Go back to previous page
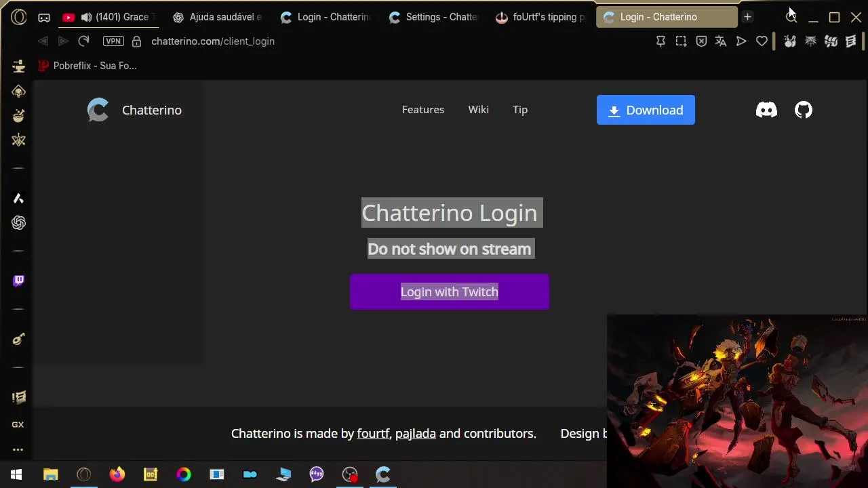This screenshot has height=488, width=868. 43,41
